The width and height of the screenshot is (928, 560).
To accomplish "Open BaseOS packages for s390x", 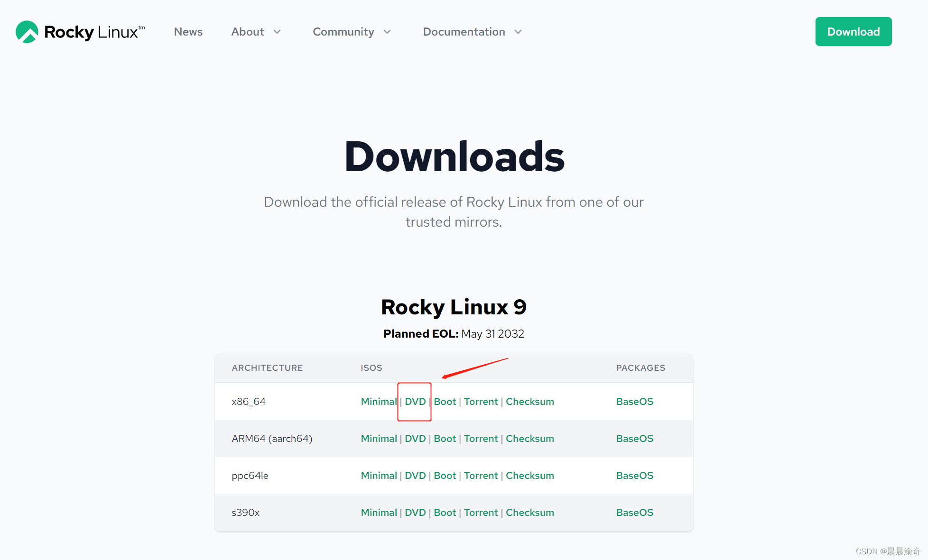I will pos(635,513).
